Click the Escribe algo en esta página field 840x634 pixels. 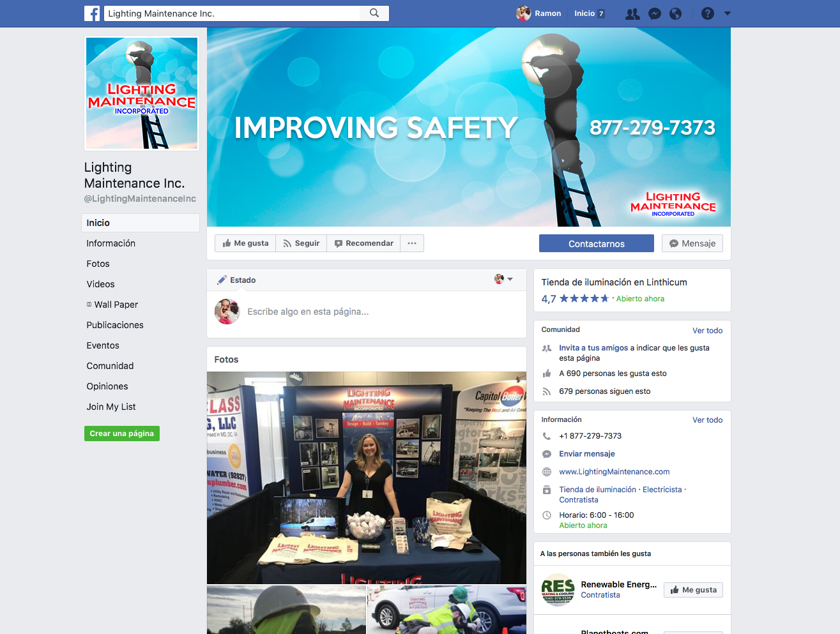coord(383,312)
